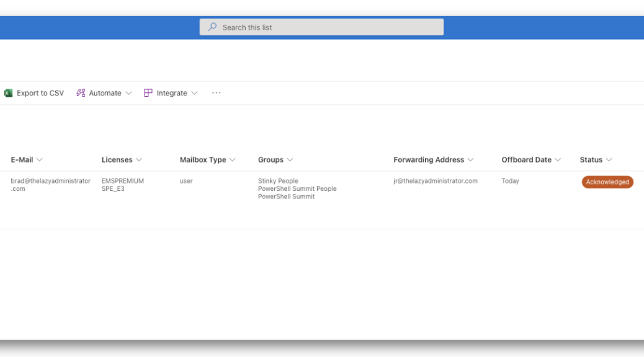Click the Integrate grid icon

[148, 93]
